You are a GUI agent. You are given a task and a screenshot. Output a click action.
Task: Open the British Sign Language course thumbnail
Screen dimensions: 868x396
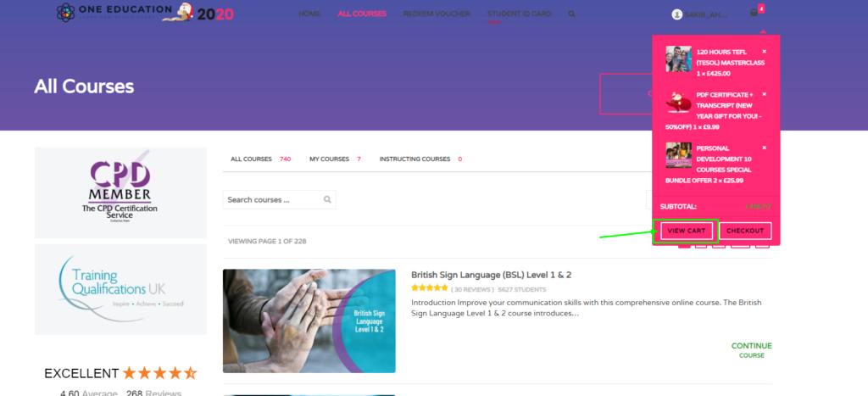click(309, 321)
